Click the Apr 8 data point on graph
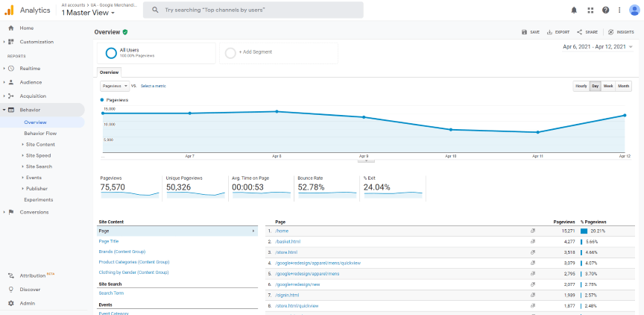644x315 pixels. coord(277,111)
